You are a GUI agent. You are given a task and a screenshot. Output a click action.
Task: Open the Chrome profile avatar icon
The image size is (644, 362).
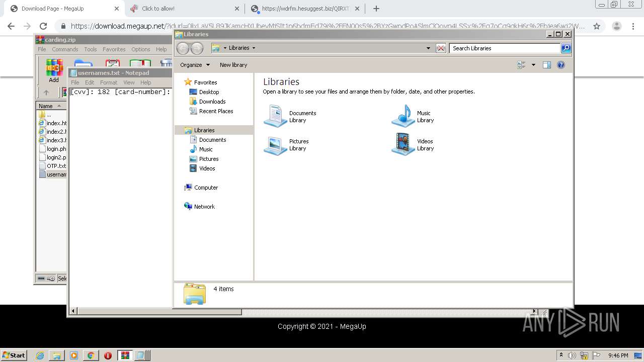616,26
